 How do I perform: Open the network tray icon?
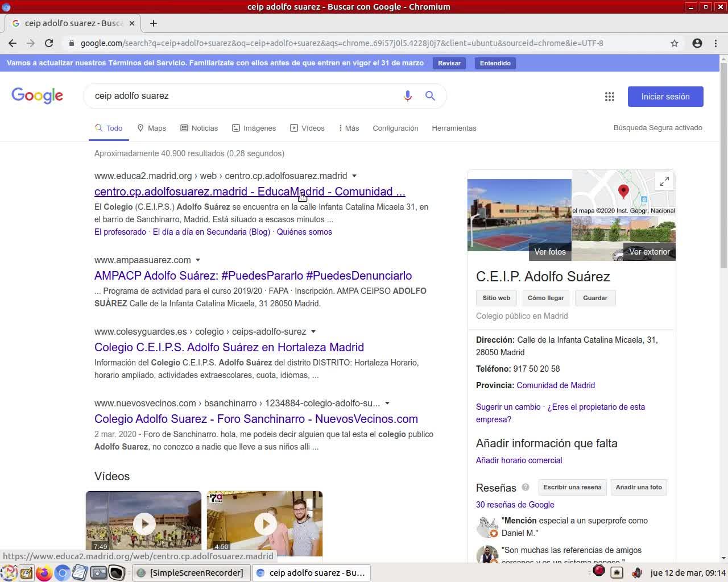tap(617, 573)
